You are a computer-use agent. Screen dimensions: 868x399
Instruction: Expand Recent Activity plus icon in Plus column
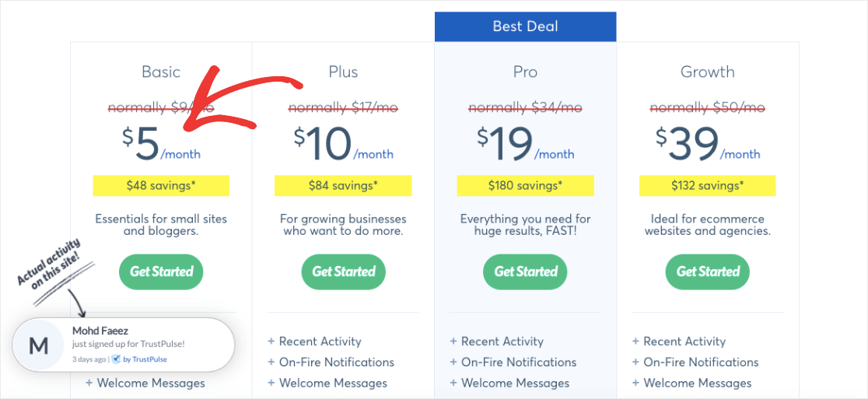point(271,341)
